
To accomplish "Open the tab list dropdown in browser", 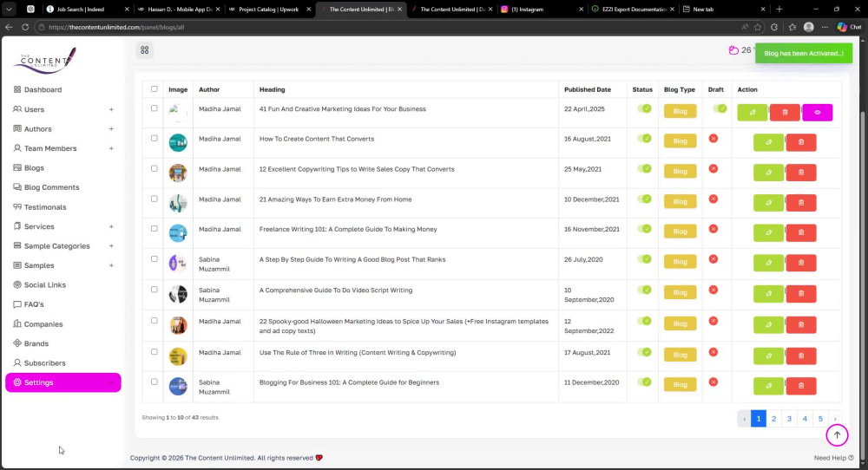I will [9, 9].
